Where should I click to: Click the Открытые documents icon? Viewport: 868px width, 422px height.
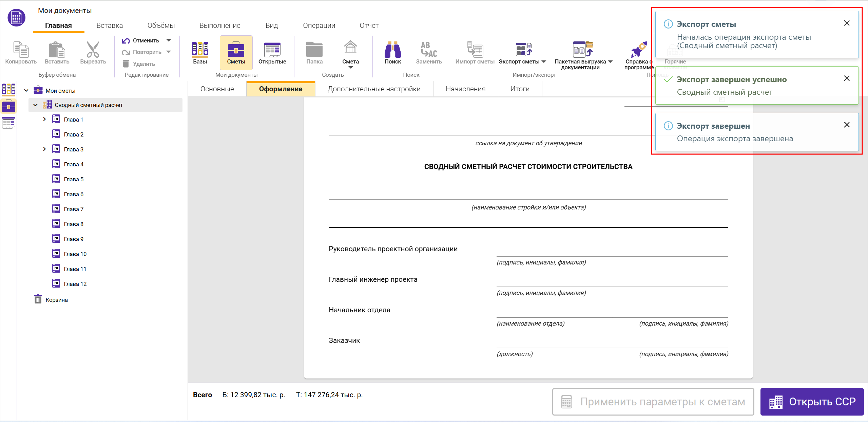coord(272,50)
